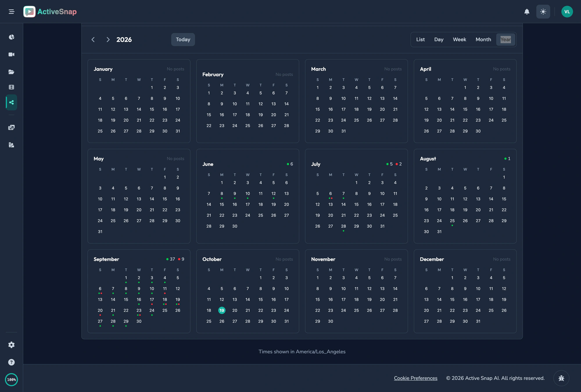581x392 pixels.
Task: Click September's red 9 failed posts count
Action: point(181,259)
